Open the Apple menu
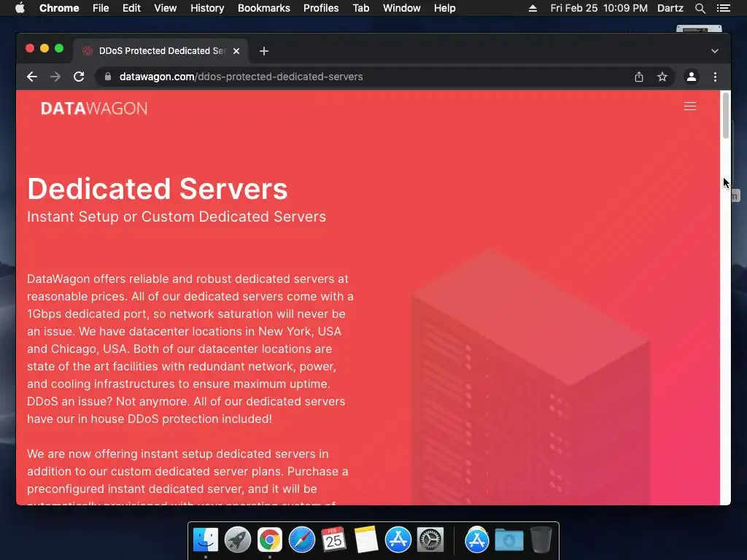Image resolution: width=747 pixels, height=560 pixels. [x=20, y=8]
